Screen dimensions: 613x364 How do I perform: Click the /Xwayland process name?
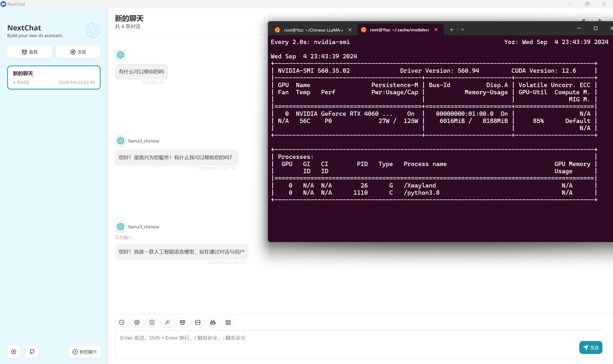pyautogui.click(x=420, y=185)
